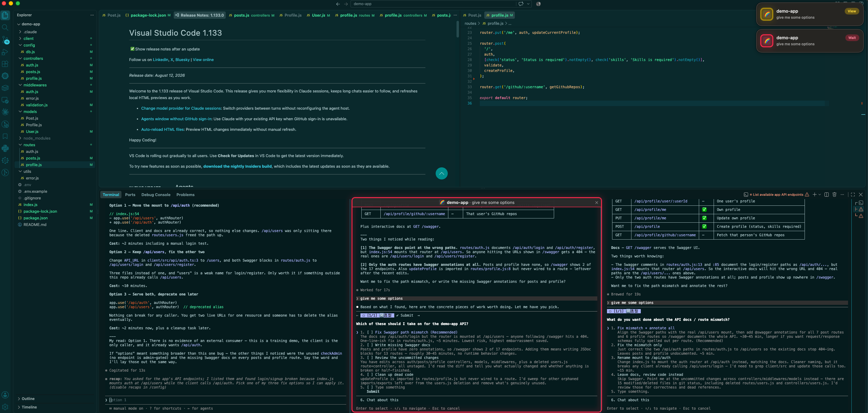Open the Remote Explorer view

pos(5,100)
